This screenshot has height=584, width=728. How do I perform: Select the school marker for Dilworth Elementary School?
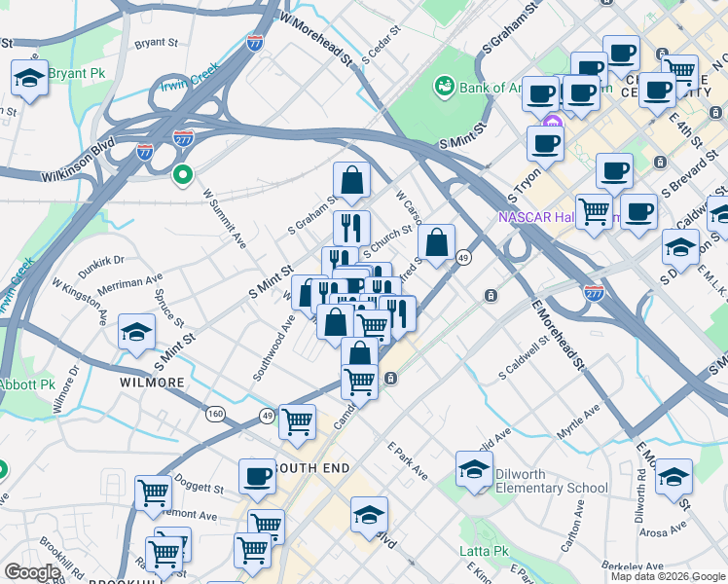pyautogui.click(x=474, y=471)
